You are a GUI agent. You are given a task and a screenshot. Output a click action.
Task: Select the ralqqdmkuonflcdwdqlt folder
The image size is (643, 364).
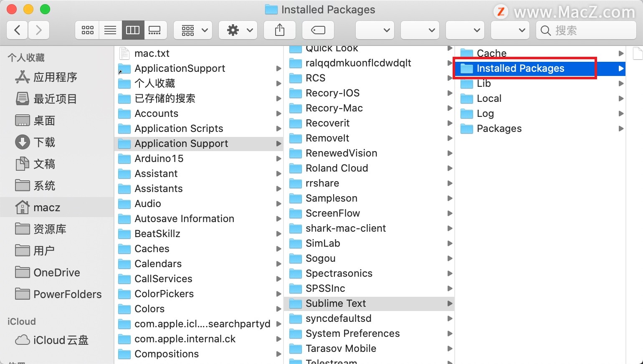(x=369, y=63)
